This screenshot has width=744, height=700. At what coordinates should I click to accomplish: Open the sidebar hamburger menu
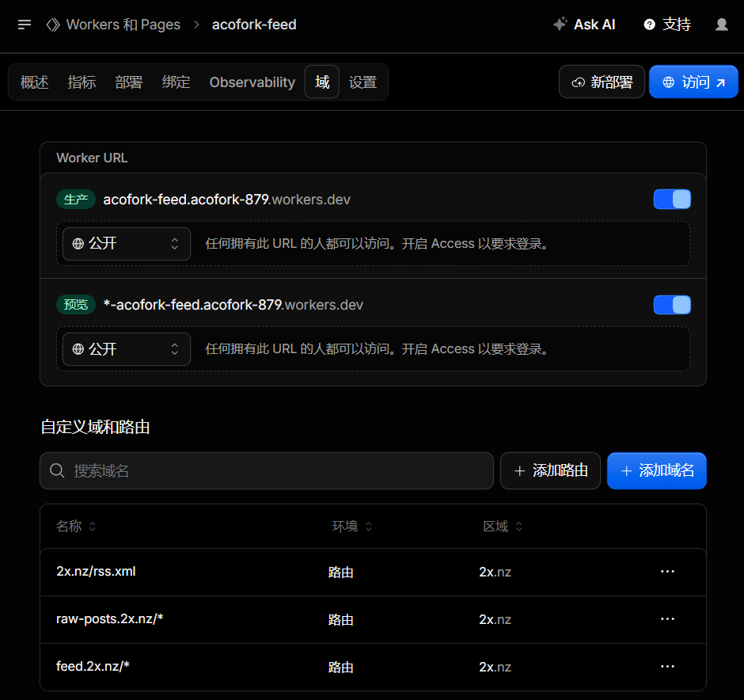[x=25, y=25]
